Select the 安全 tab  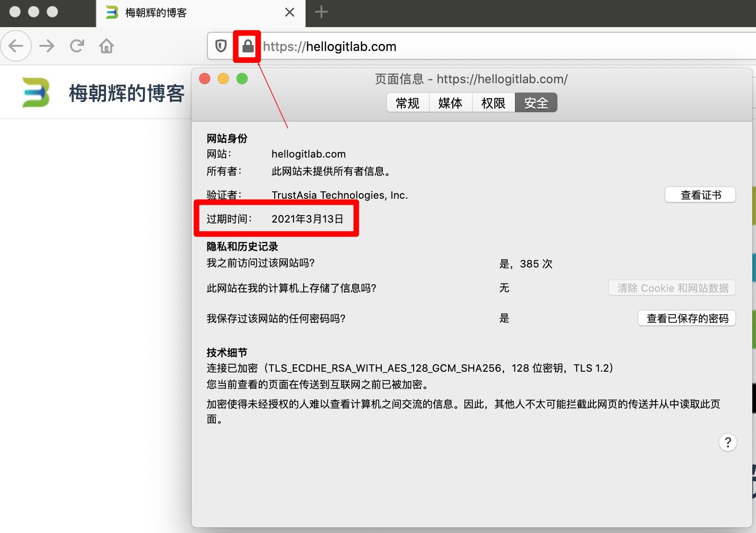coord(536,103)
